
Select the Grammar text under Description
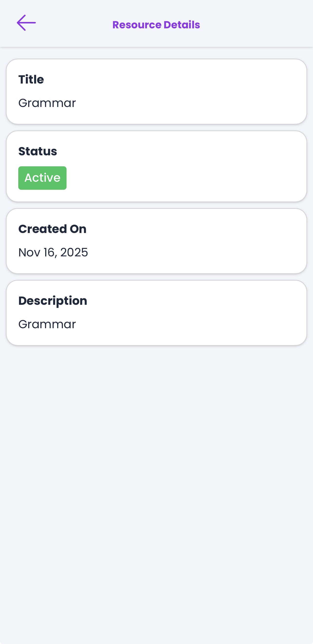tap(47, 324)
